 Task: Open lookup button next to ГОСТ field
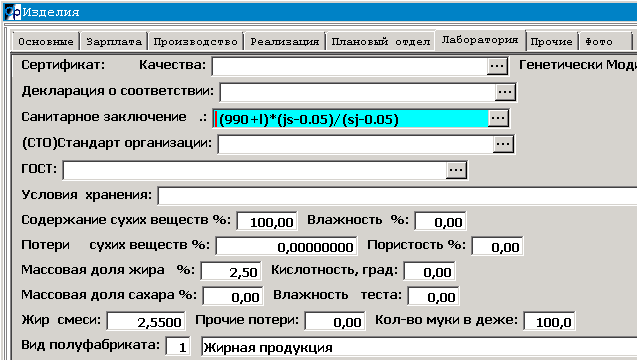click(456, 170)
